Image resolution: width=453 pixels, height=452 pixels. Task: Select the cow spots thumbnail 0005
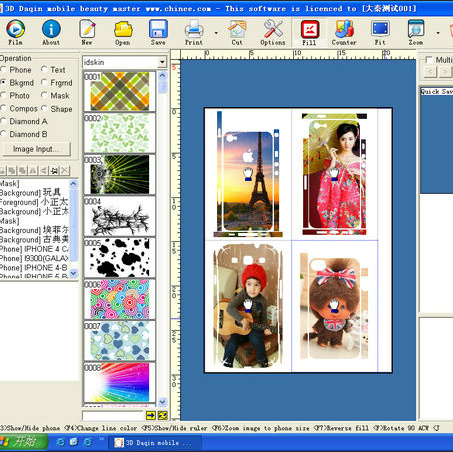point(119,257)
